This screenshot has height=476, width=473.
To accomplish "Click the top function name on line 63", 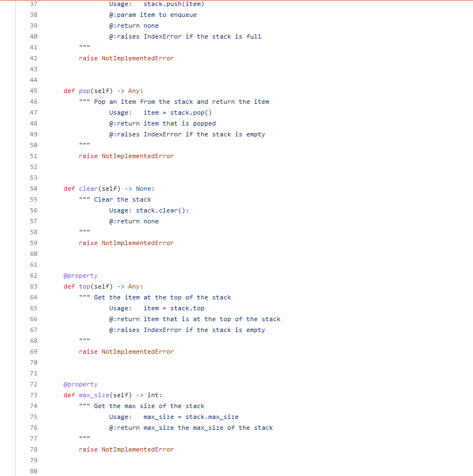I will (84, 286).
